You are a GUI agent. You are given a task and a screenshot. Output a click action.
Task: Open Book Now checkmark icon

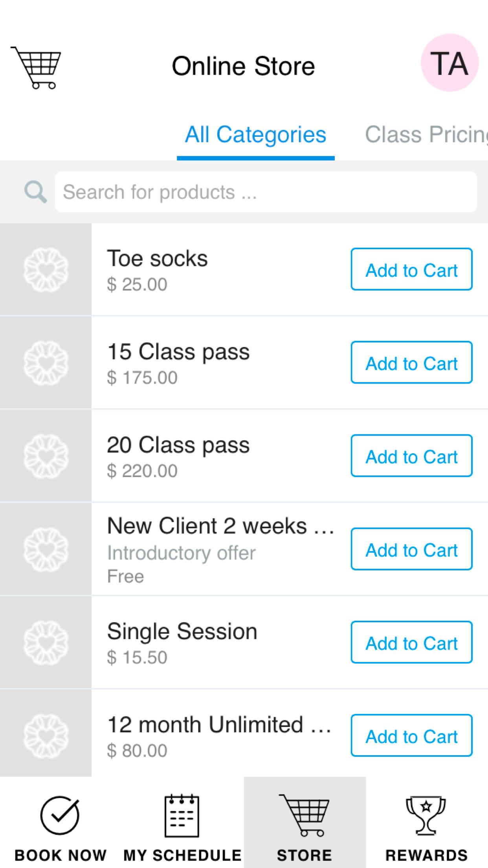point(60,815)
